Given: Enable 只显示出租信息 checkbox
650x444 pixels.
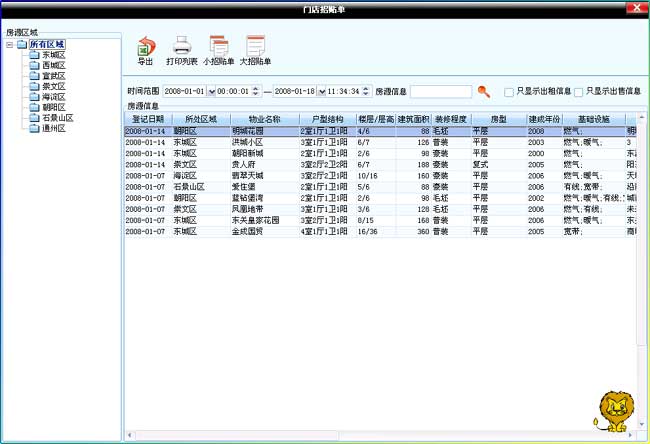Looking at the screenshot, I should (x=509, y=92).
